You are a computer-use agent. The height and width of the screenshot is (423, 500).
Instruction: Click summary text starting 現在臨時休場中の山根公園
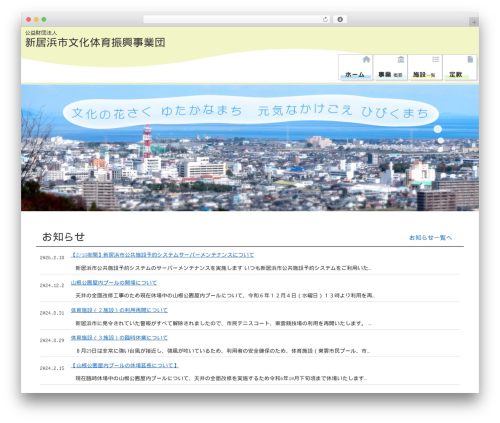221,379
